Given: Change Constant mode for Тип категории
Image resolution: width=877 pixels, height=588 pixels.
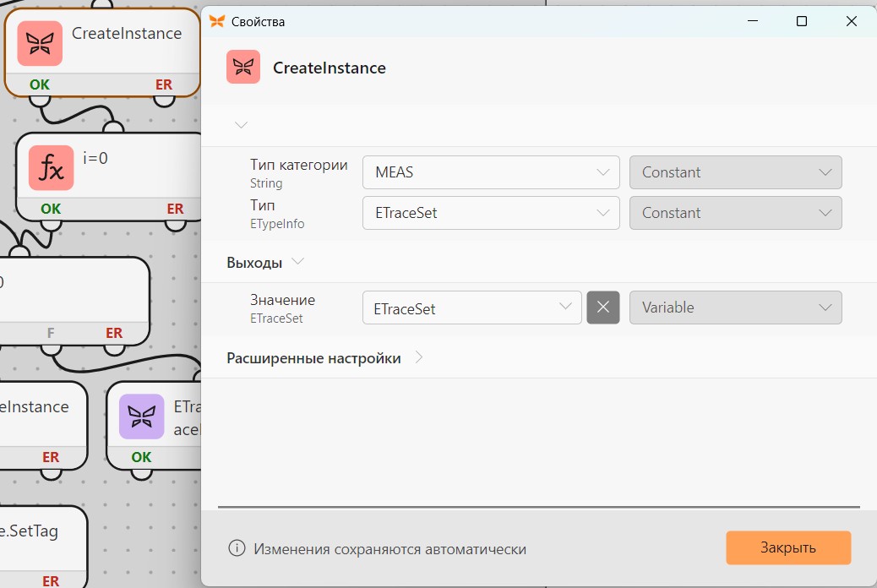Looking at the screenshot, I should point(736,172).
